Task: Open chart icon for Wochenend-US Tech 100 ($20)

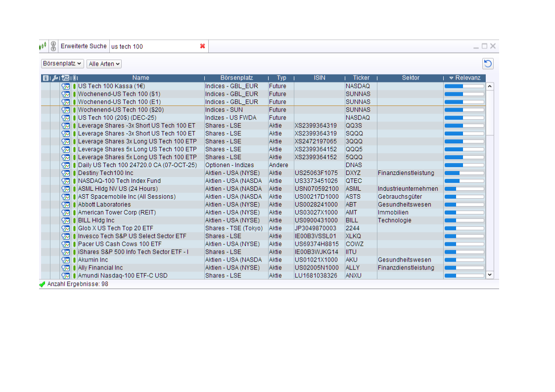Action: tap(65, 110)
